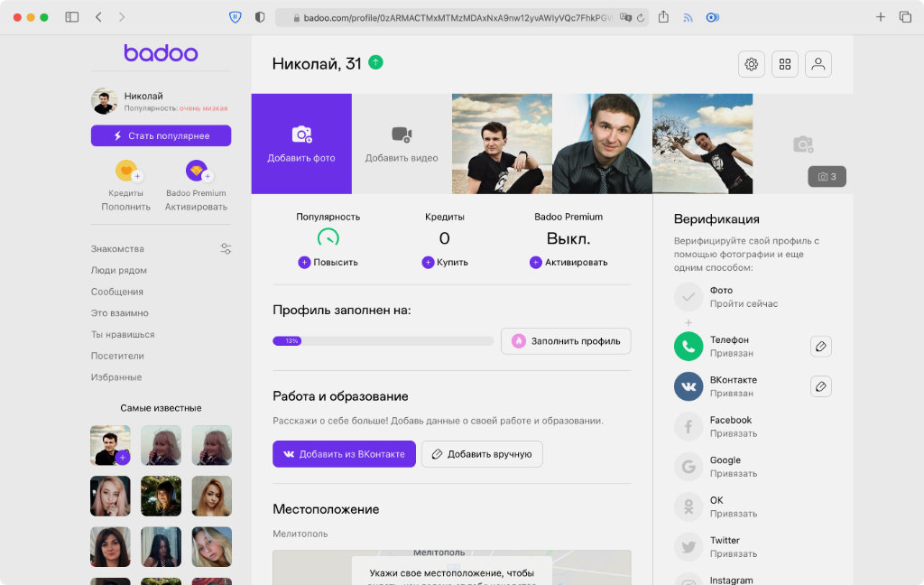Open the jumping man beach photo thumbnail
The image size is (924, 585).
[702, 144]
